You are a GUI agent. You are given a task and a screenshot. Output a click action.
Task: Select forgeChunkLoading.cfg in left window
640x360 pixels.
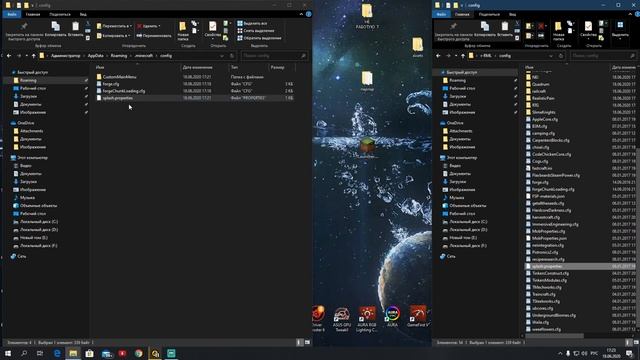pos(123,91)
